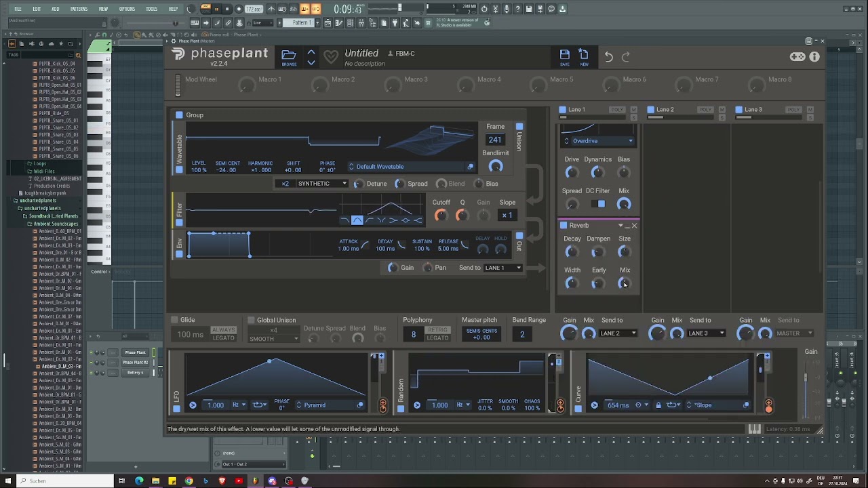Open Chrome from the Windows taskbar

point(189,481)
